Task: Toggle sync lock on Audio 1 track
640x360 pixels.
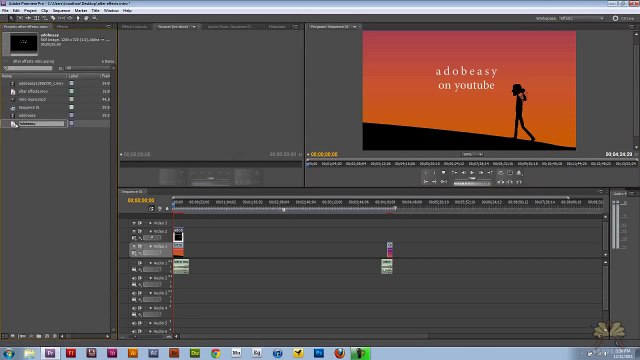Action: click(140, 263)
